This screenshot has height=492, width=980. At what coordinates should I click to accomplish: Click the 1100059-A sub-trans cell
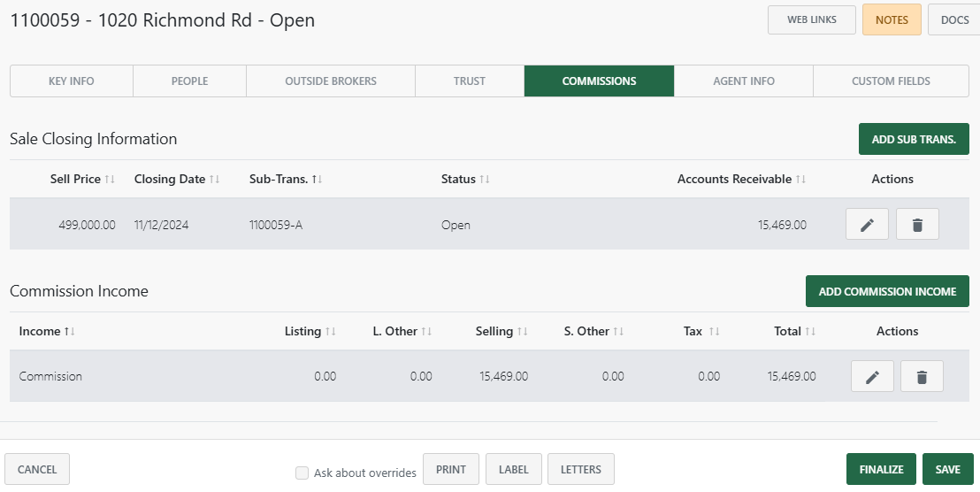tap(276, 225)
